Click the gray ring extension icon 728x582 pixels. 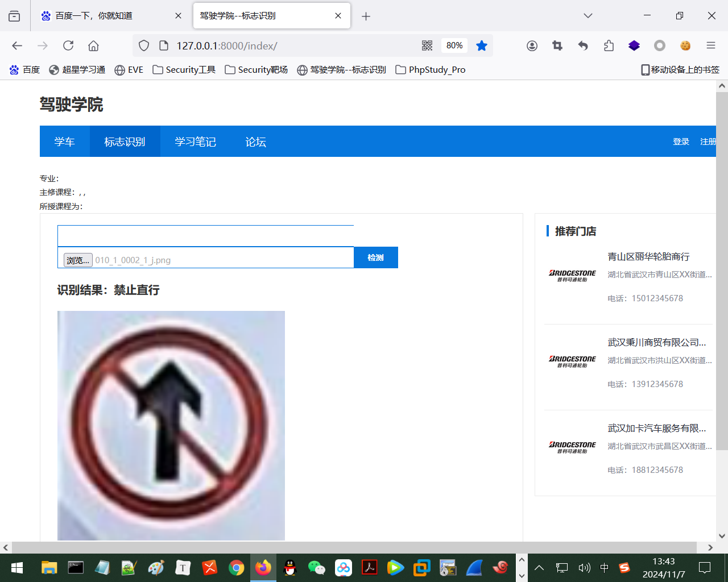pos(660,45)
